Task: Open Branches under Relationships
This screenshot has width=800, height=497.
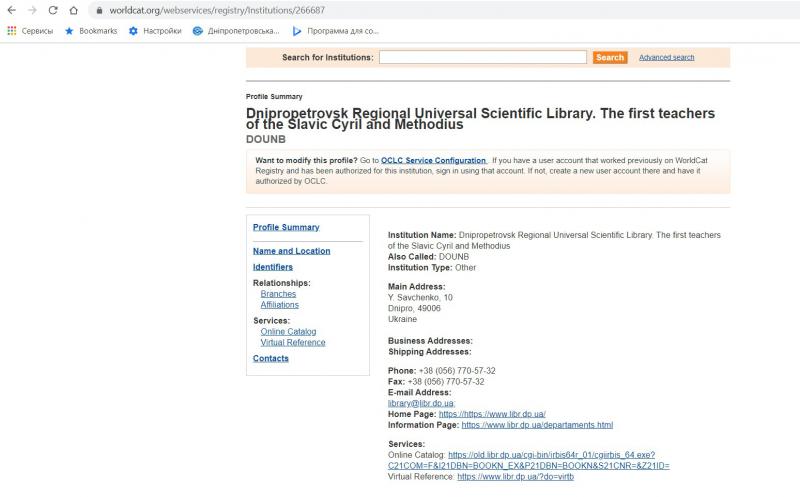Action: click(x=278, y=294)
